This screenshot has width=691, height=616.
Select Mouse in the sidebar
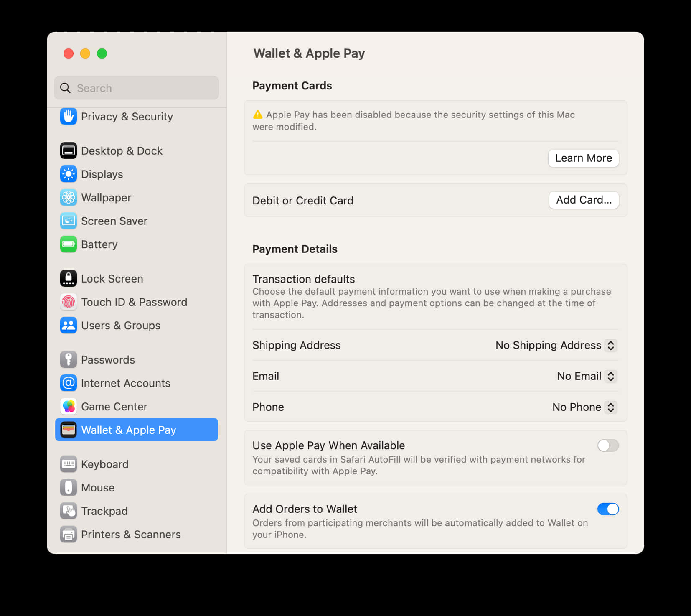point(137,488)
